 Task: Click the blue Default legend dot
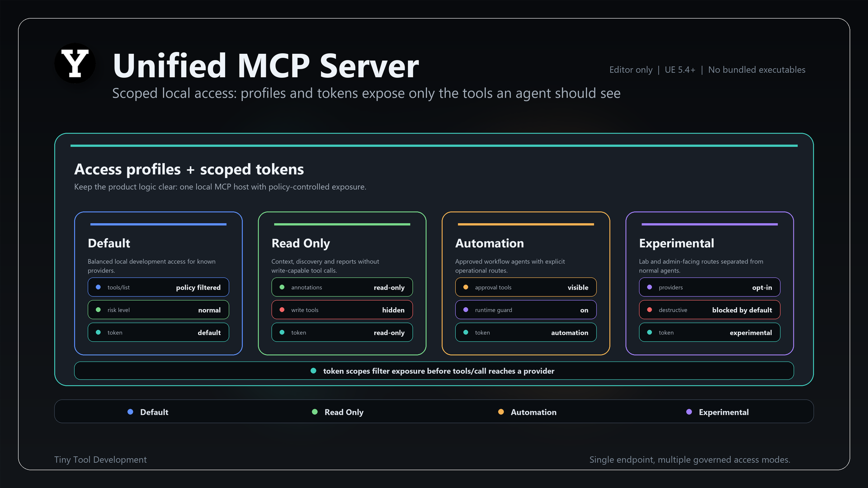click(130, 412)
